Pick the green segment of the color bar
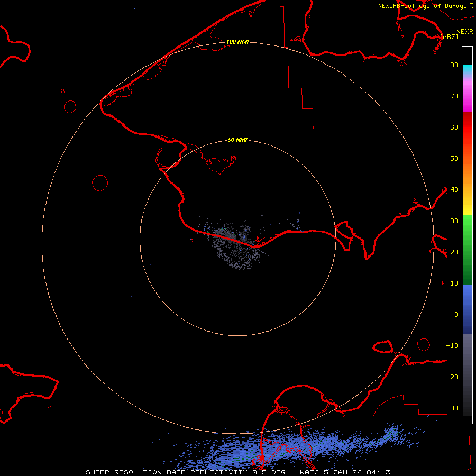This screenshot has height=476, width=476. [467, 250]
